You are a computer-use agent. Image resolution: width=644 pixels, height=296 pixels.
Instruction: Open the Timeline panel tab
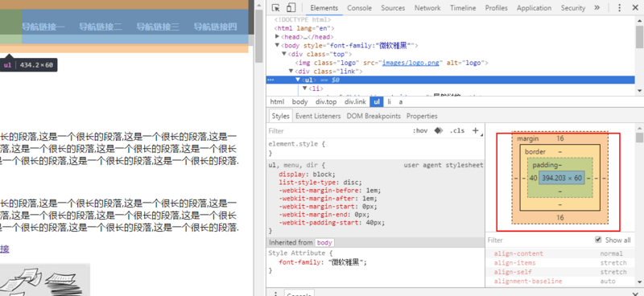point(463,8)
